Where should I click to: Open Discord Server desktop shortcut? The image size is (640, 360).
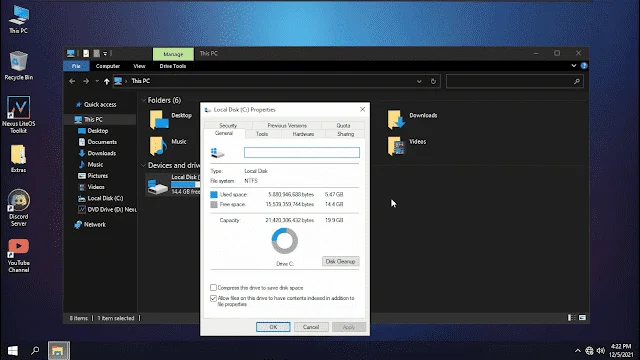click(x=18, y=208)
